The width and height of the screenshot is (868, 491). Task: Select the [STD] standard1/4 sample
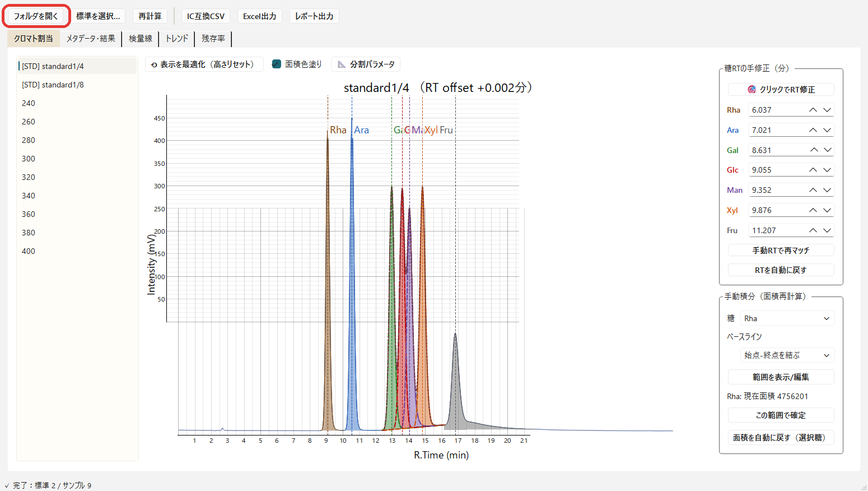pyautogui.click(x=77, y=66)
